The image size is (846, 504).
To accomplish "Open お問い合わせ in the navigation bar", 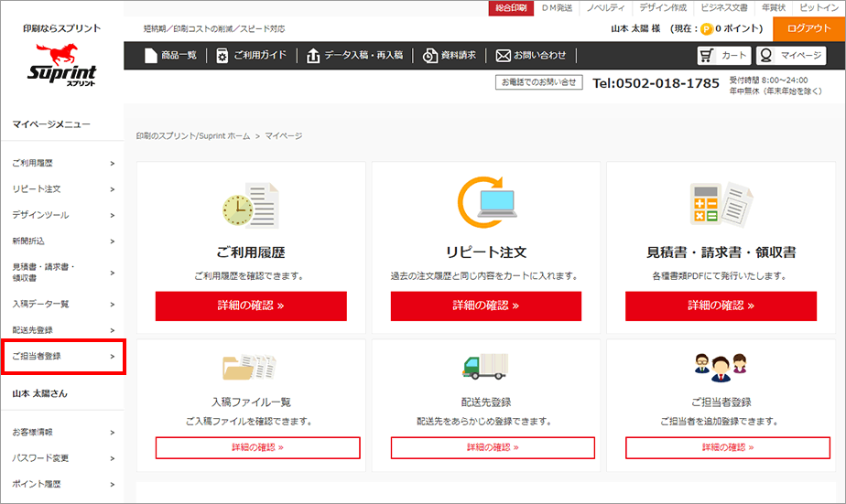I will pyautogui.click(x=539, y=56).
